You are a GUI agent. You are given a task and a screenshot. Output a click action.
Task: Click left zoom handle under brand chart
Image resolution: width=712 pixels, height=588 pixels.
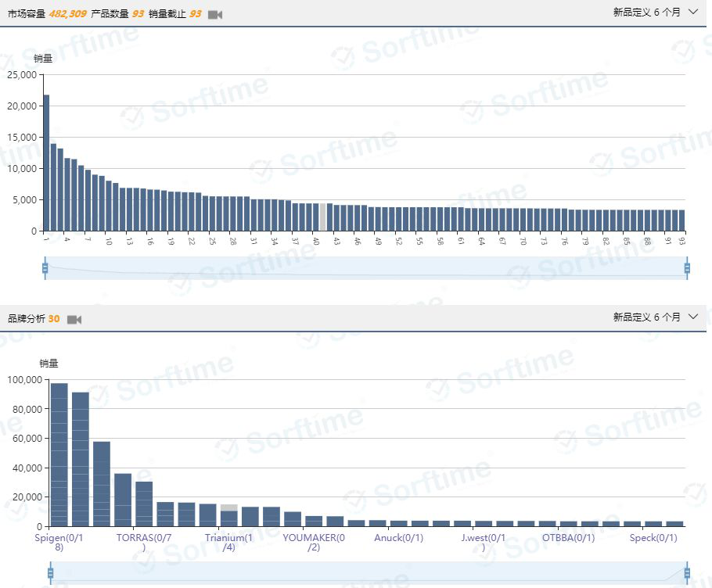click(50, 573)
